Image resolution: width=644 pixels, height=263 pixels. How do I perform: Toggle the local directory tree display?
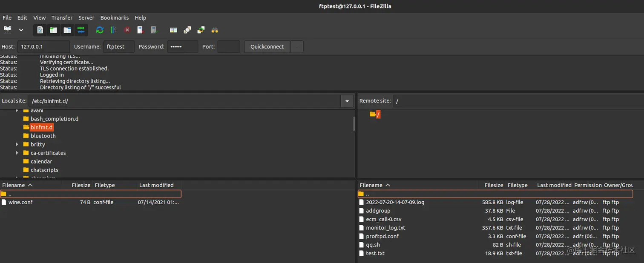click(x=54, y=30)
